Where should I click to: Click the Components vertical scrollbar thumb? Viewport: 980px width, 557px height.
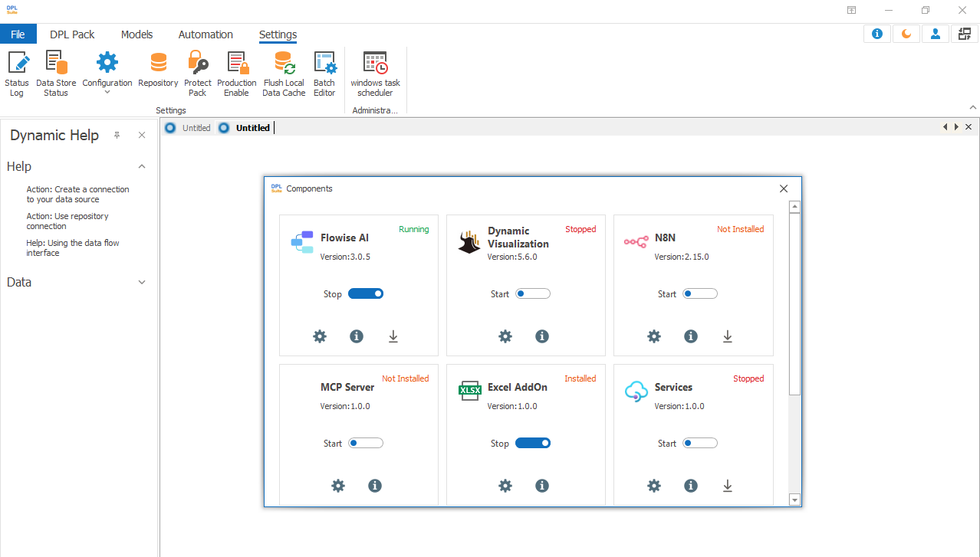794,304
